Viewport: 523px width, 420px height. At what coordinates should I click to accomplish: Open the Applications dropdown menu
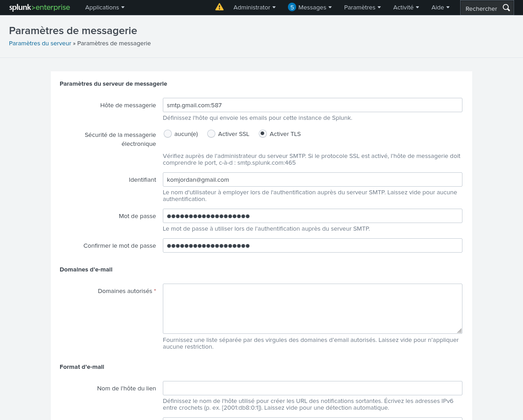[105, 7]
